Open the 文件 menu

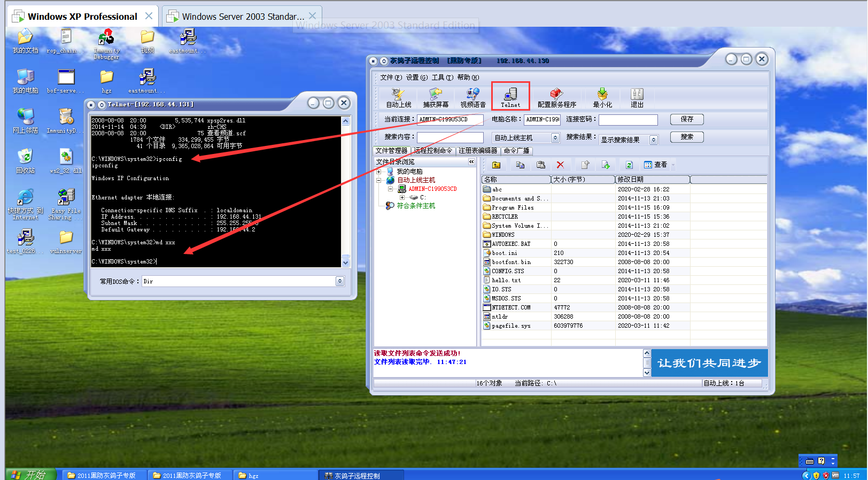(391, 78)
